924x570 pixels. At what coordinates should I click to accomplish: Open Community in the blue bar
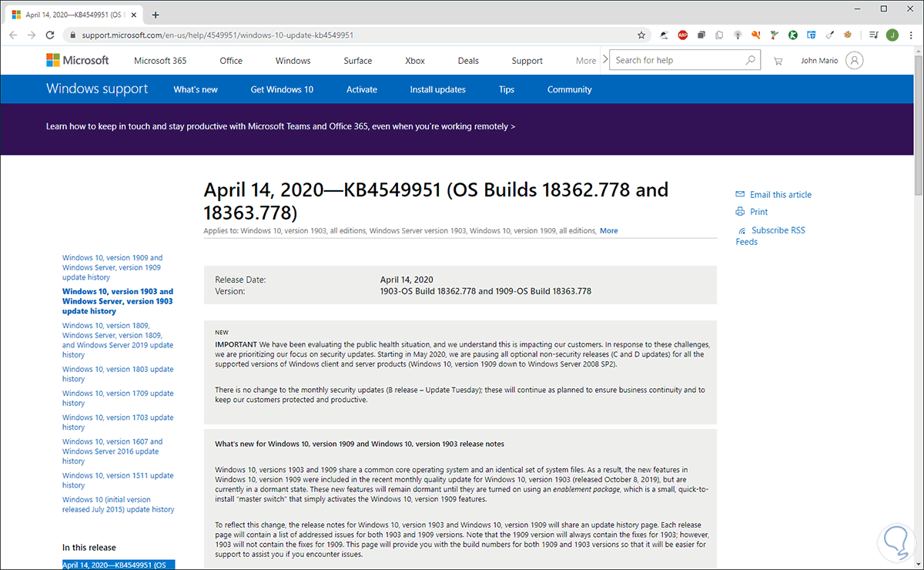[570, 89]
